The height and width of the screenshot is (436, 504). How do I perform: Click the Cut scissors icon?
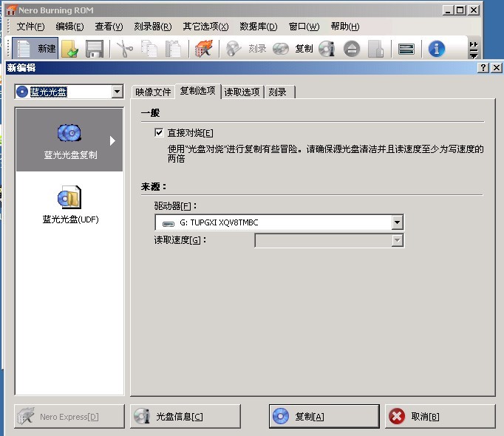pyautogui.click(x=124, y=49)
